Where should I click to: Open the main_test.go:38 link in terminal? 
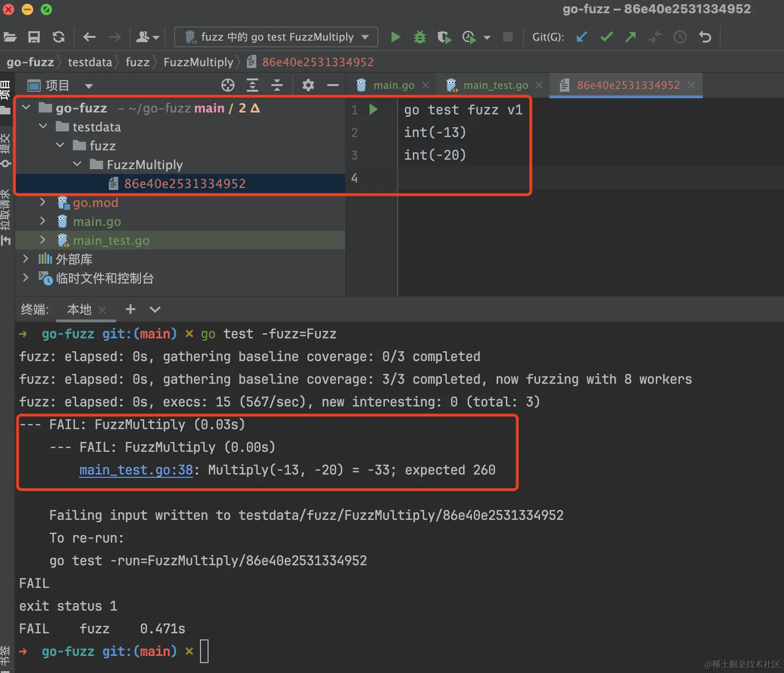coord(136,470)
